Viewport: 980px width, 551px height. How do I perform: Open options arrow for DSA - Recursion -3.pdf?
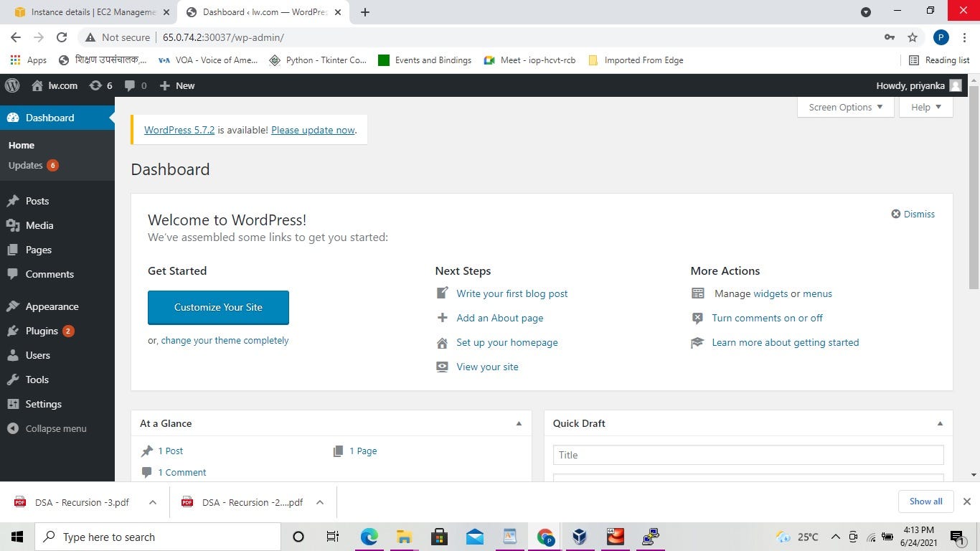point(152,502)
